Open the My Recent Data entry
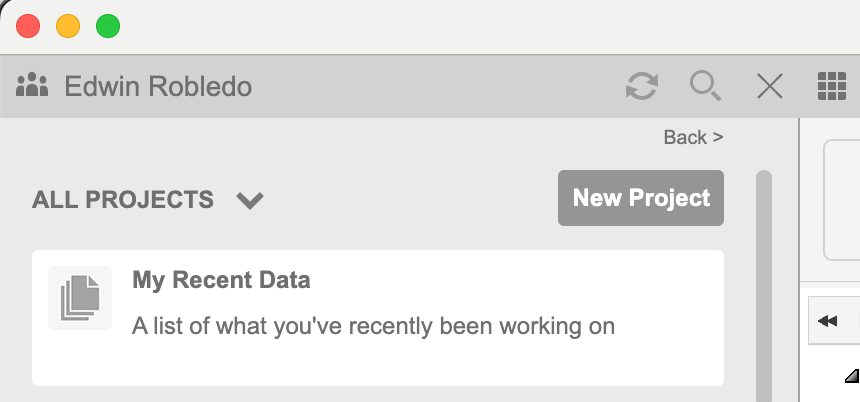The image size is (860, 402). (x=221, y=280)
